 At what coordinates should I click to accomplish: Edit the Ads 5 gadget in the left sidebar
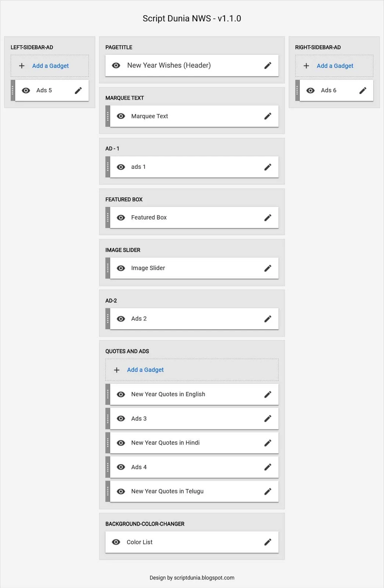point(78,90)
